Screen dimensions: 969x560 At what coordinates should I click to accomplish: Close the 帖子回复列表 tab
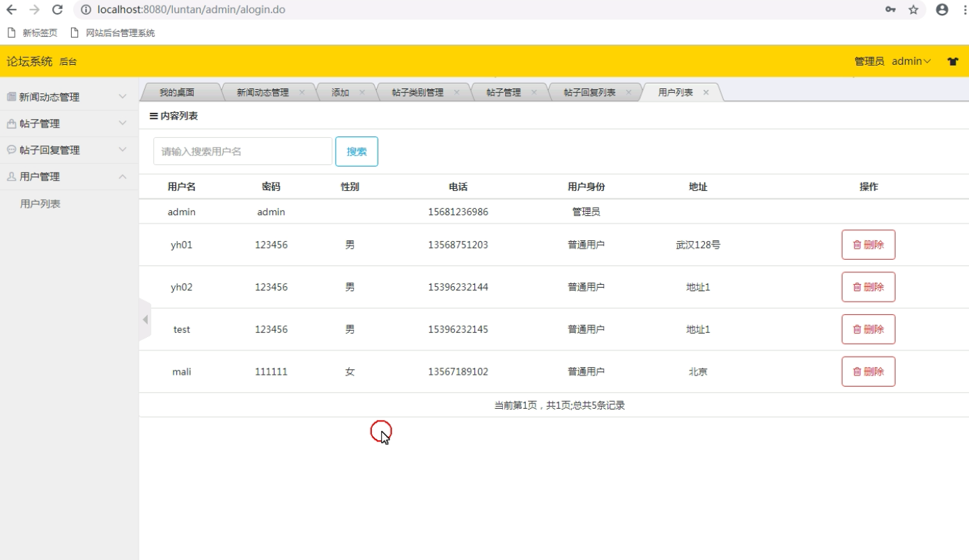tap(628, 93)
